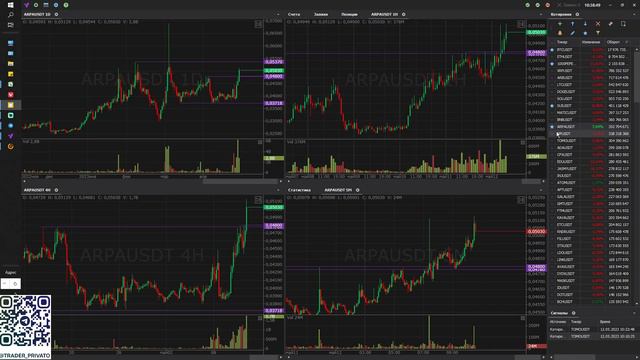Image resolution: width=640 pixels, height=360 pixels.
Task: Click the purple 0,05370 price label on 1D chart
Action: pyautogui.click(x=273, y=62)
